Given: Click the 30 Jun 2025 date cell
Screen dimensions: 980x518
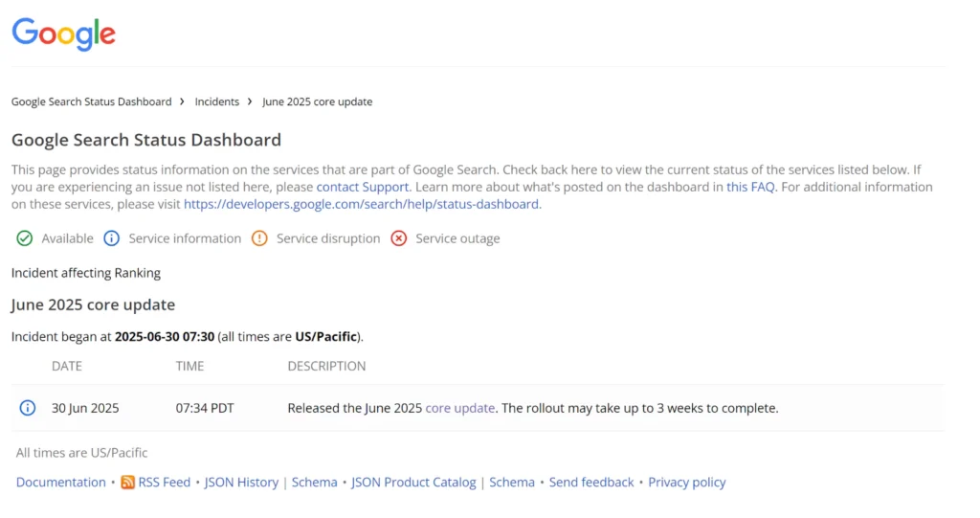Looking at the screenshot, I should 85,408.
